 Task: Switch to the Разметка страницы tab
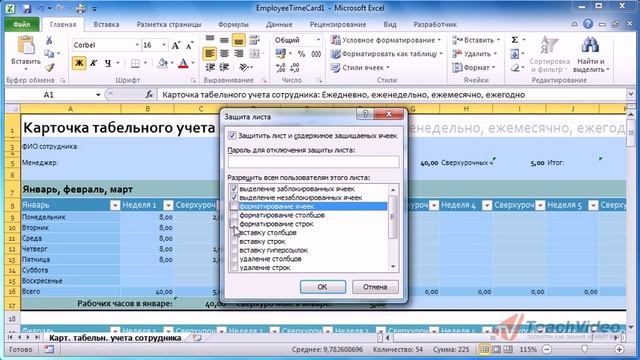[169, 24]
